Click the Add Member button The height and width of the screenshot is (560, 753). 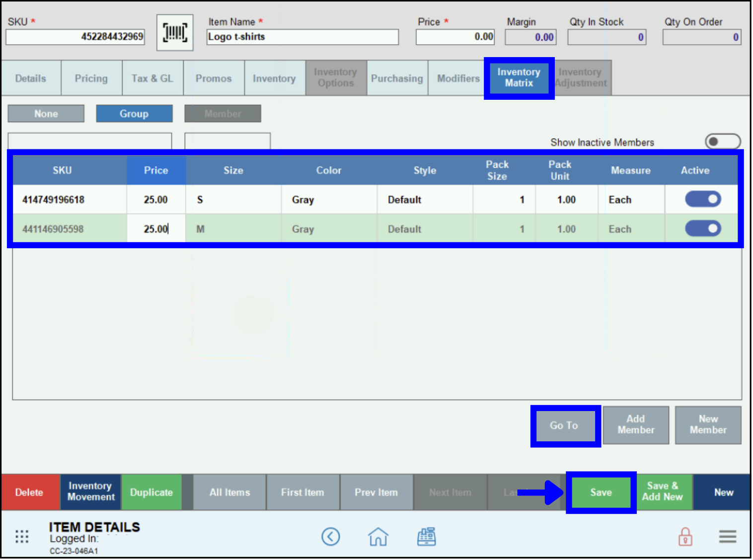636,425
